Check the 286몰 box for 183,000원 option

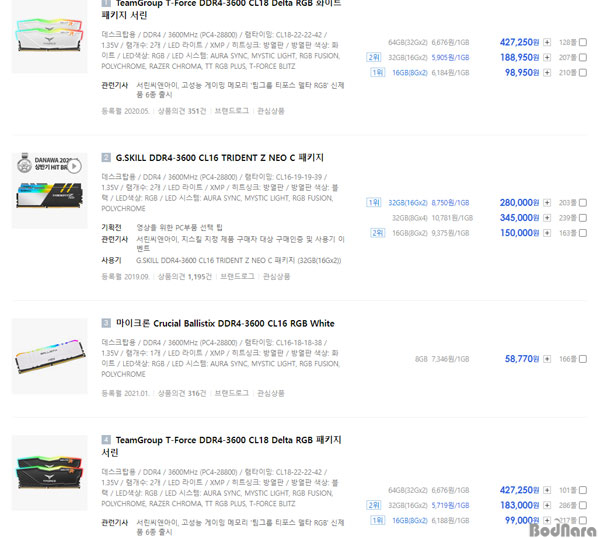[583, 506]
